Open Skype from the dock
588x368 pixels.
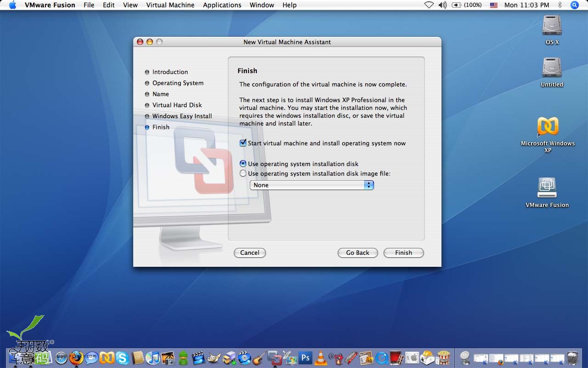[122, 357]
